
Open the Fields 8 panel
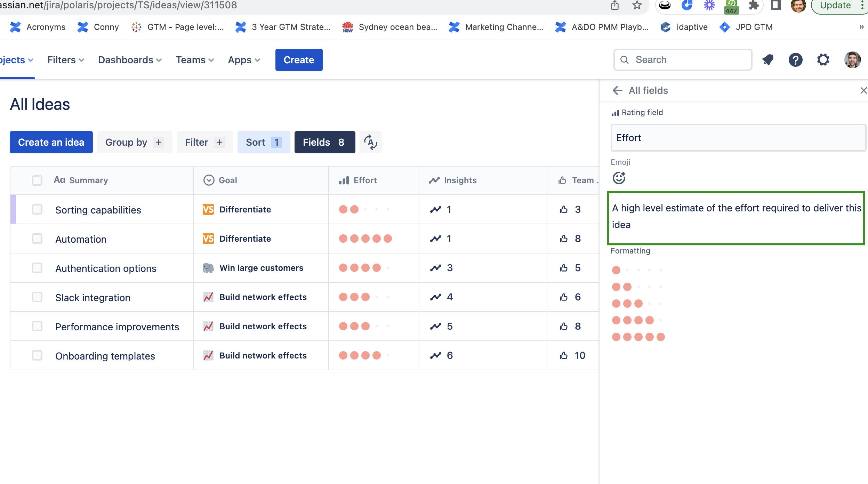(x=325, y=142)
